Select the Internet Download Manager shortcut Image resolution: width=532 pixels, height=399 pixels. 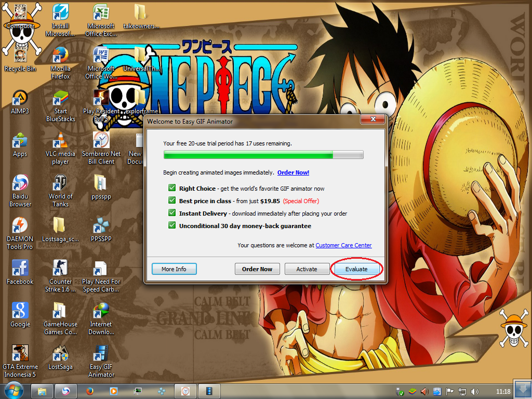[101, 319]
